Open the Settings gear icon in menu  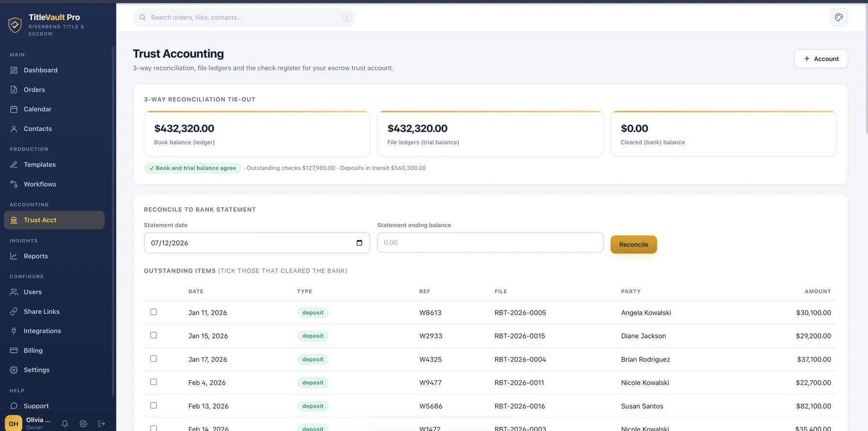click(x=14, y=370)
